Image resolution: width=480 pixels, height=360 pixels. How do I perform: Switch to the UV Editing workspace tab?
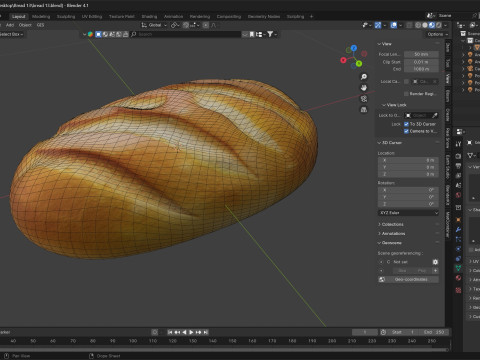click(x=92, y=16)
